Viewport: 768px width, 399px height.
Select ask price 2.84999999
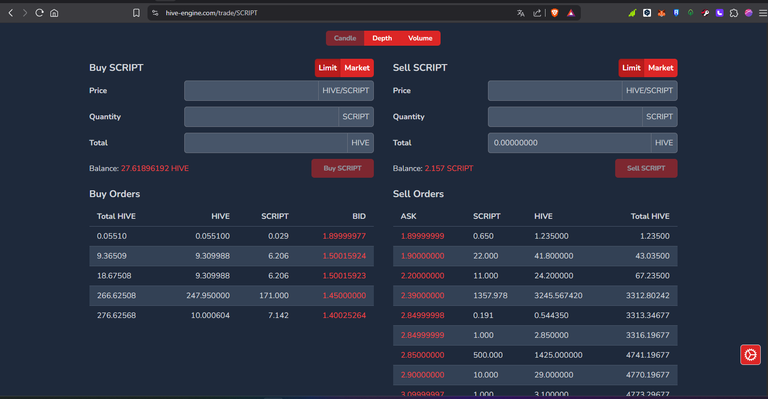[422, 335]
